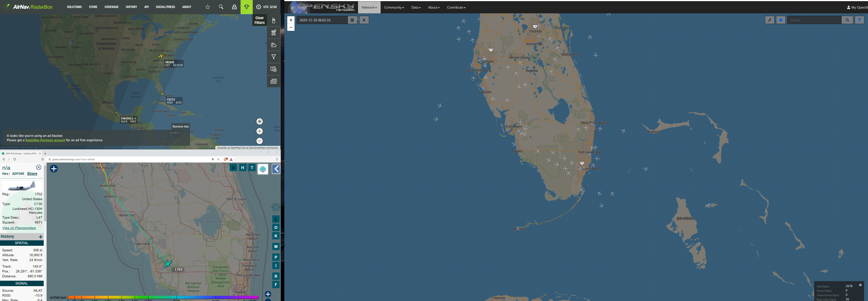Screen dimensions: 868x301
Task: Open RadarBox Coverage menu
Action: (112, 7)
